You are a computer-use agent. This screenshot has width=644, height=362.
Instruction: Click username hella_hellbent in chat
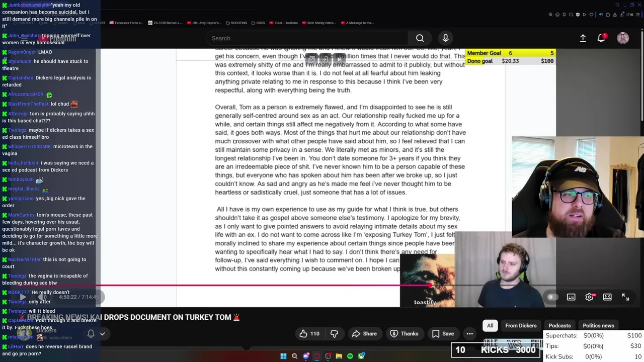(23, 163)
